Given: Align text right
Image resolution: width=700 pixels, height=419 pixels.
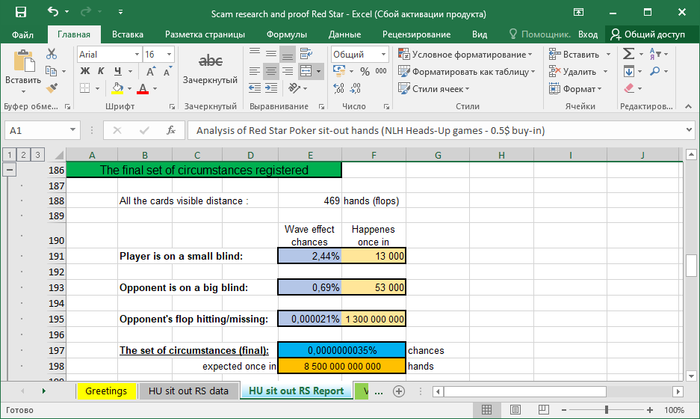Looking at the screenshot, I should [x=288, y=71].
